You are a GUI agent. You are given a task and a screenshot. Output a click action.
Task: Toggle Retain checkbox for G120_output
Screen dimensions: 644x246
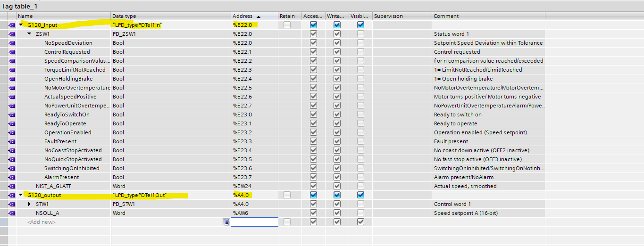(287, 195)
